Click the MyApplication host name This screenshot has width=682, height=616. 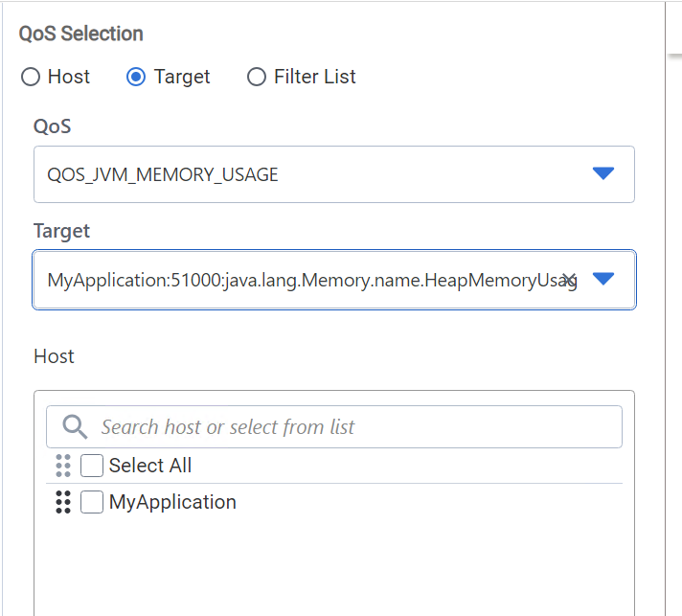[x=172, y=502]
